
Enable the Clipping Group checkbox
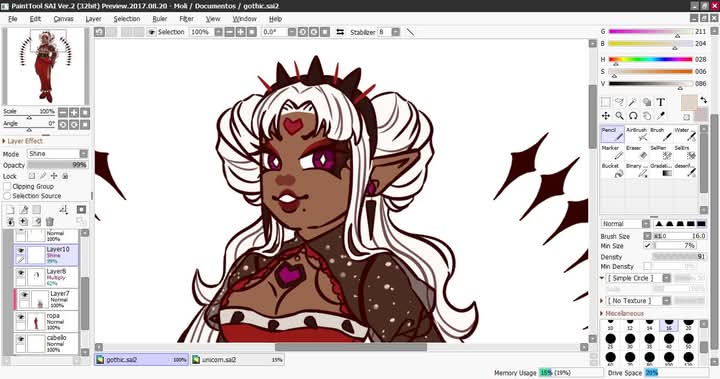[x=7, y=187]
